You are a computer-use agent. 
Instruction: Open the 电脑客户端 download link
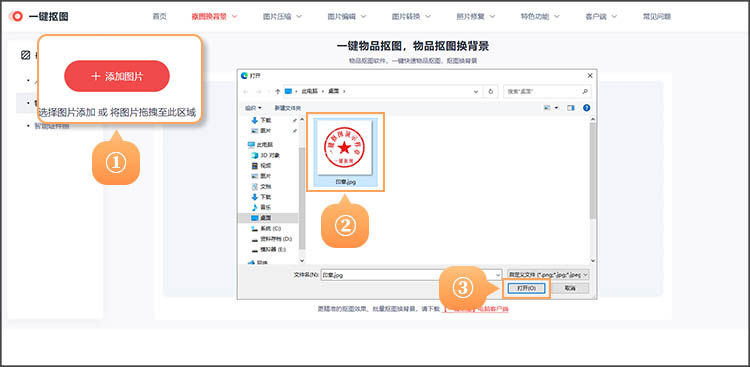point(493,309)
